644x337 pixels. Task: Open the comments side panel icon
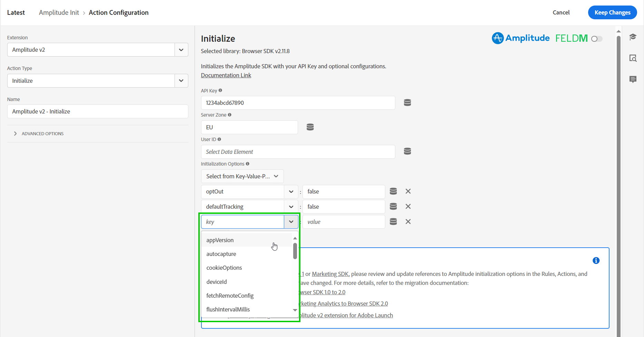(x=633, y=79)
